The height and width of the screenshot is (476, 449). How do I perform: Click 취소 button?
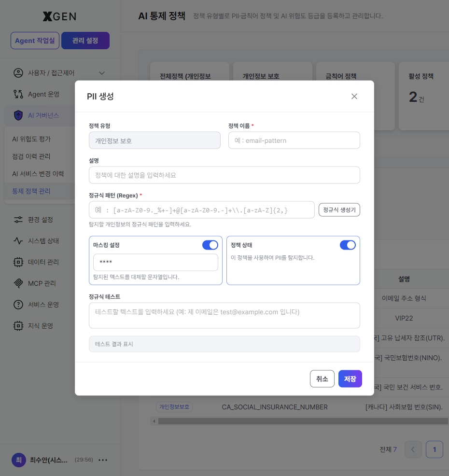[322, 379]
